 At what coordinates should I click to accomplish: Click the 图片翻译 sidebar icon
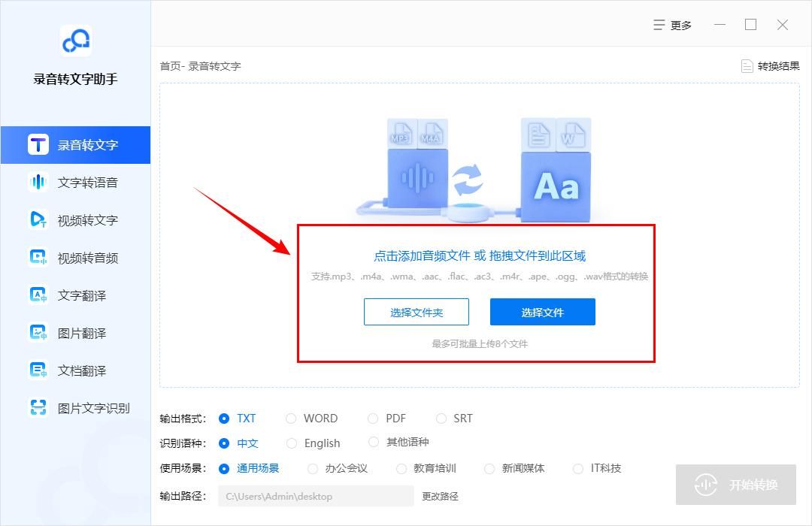click(38, 333)
